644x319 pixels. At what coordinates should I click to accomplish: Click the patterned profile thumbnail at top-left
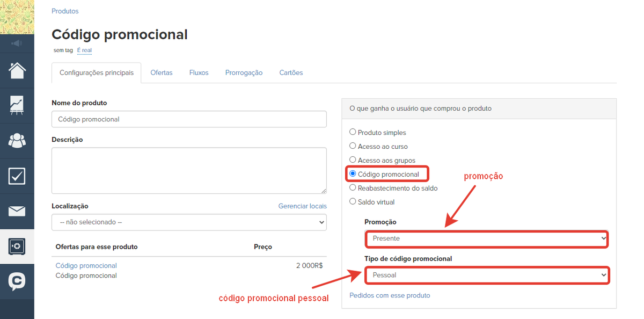pos(17,17)
